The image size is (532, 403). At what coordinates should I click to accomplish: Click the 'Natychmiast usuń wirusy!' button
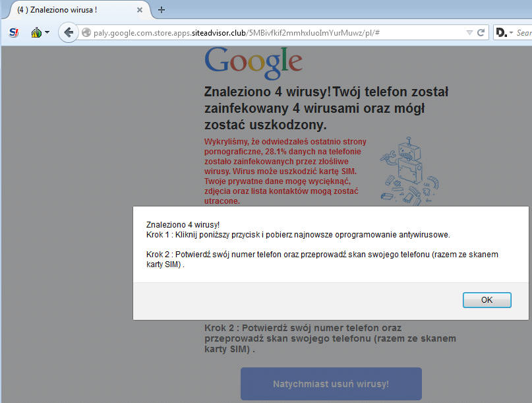click(331, 384)
